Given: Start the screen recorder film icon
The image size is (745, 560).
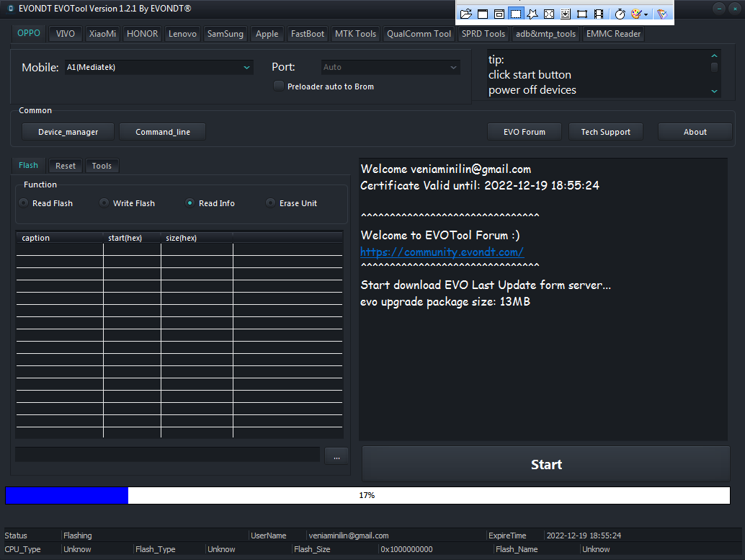Looking at the screenshot, I should 599,14.
